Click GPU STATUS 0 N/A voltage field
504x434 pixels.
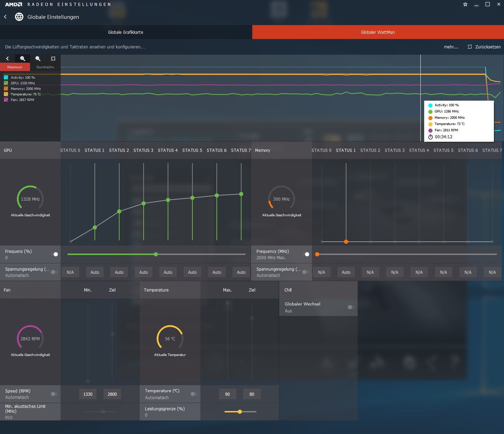[70, 272]
